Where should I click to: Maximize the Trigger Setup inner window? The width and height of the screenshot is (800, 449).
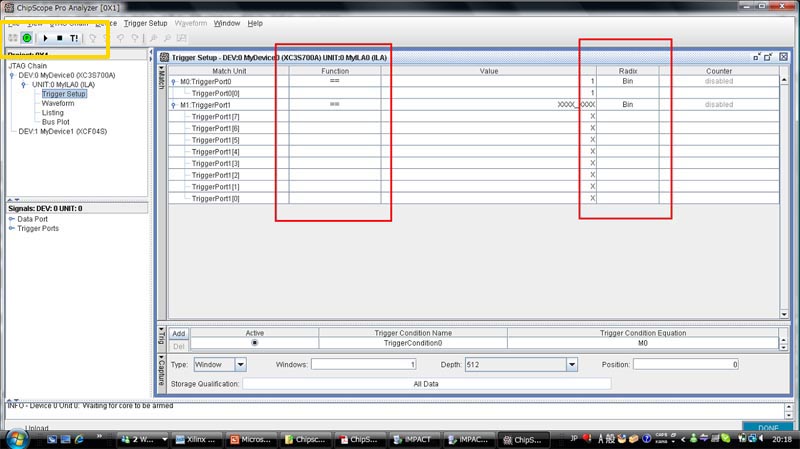[x=768, y=57]
